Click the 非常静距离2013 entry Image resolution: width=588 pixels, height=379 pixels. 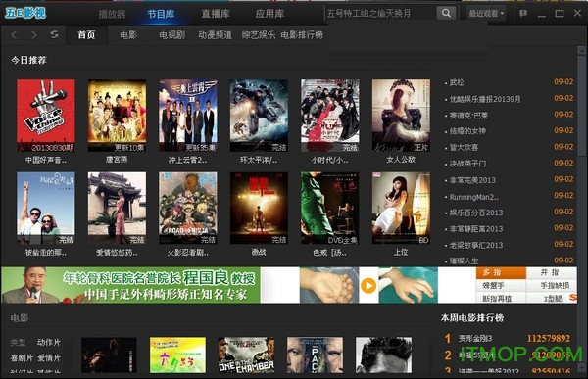point(476,229)
